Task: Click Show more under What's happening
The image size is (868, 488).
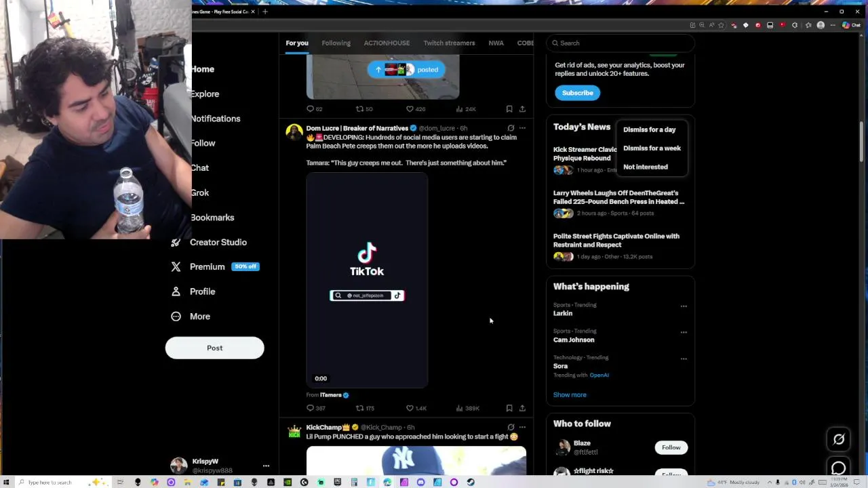Action: (x=570, y=394)
